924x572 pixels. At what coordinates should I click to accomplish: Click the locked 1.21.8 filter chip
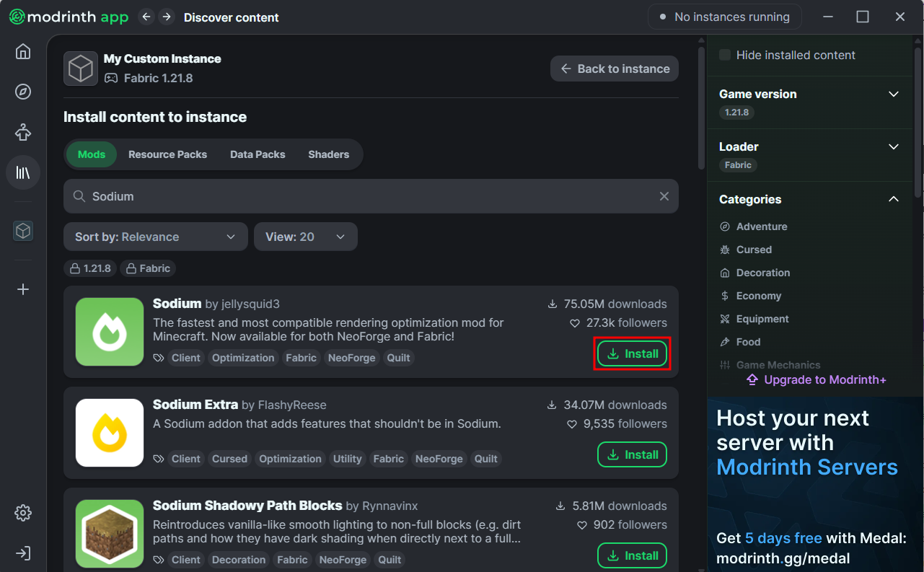pos(91,268)
